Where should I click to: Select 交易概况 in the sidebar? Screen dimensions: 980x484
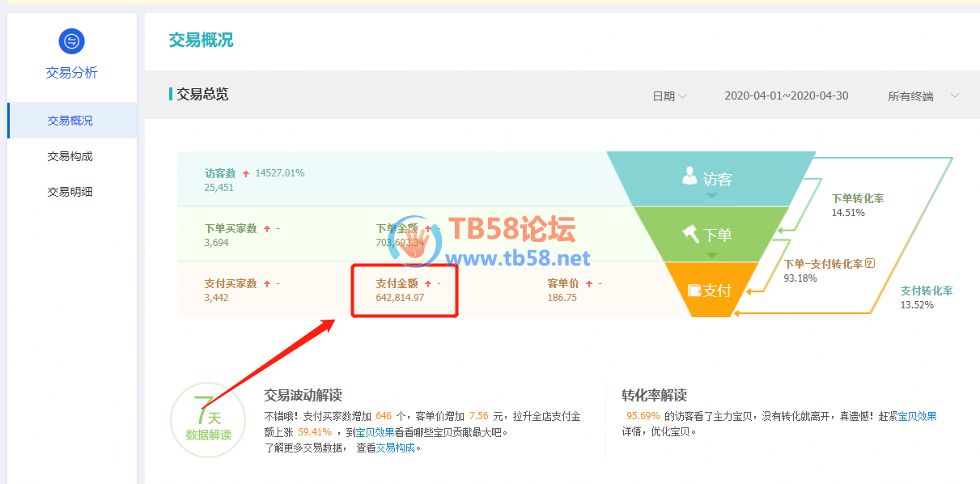click(x=70, y=121)
